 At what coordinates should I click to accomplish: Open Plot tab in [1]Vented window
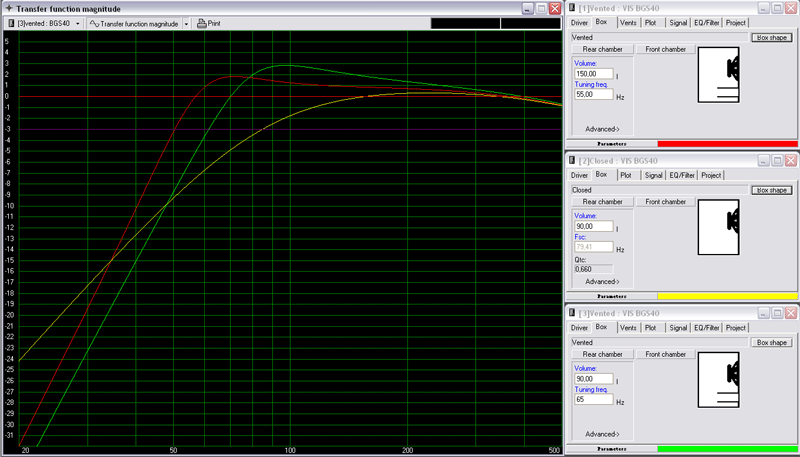[651, 23]
